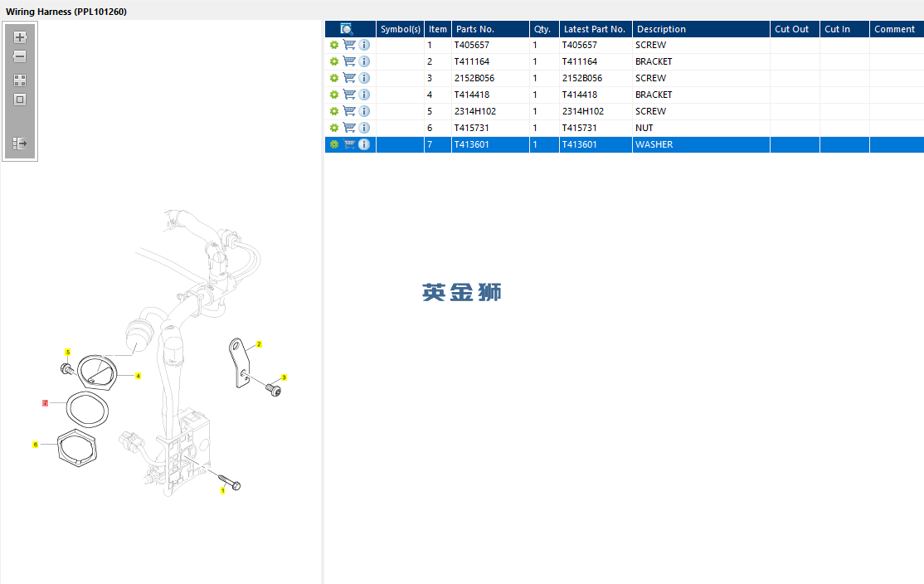924x584 pixels.
Task: View info for screw 2314H102
Action: 364,111
